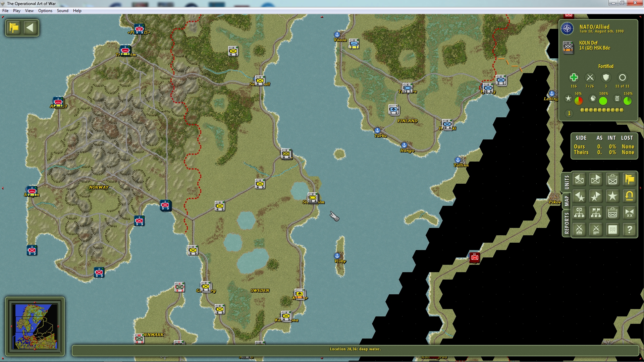Click the Turku port anchor marker
The height and width of the screenshot is (362, 644).
pyautogui.click(x=377, y=130)
